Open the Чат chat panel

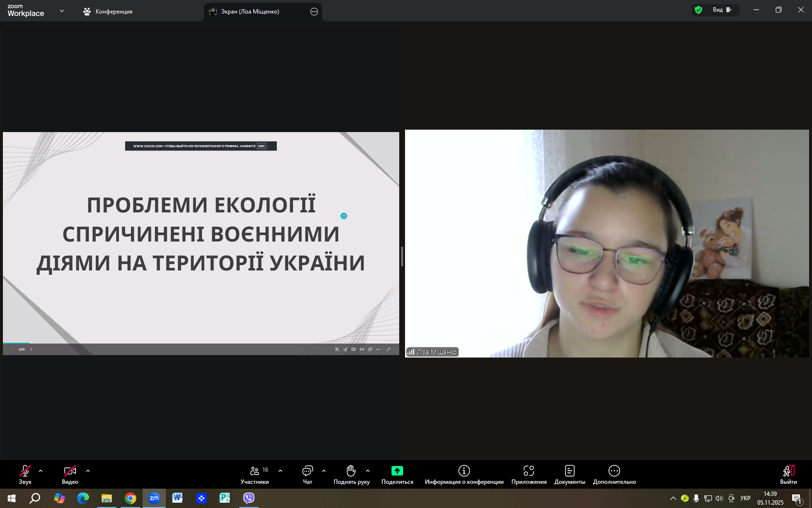pyautogui.click(x=307, y=475)
